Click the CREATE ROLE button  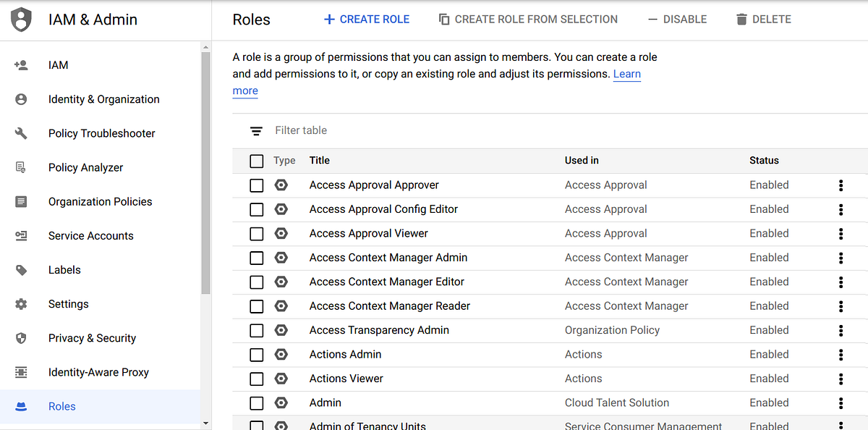coord(366,19)
